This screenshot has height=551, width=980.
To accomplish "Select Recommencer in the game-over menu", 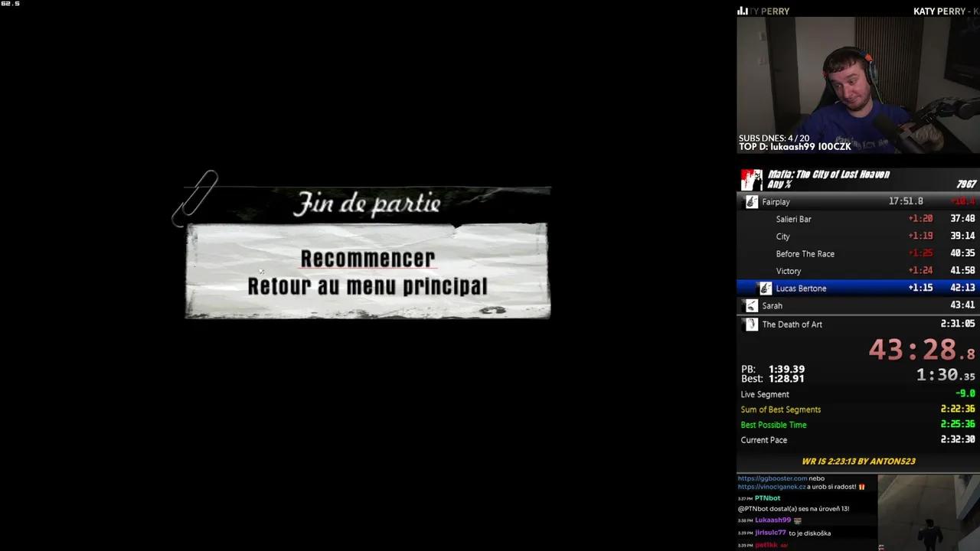I will 367,259.
